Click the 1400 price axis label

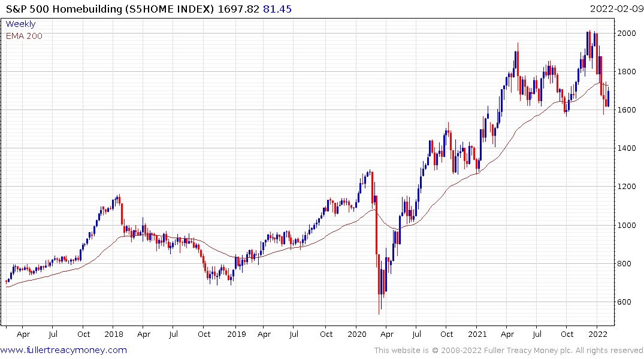[x=627, y=148]
